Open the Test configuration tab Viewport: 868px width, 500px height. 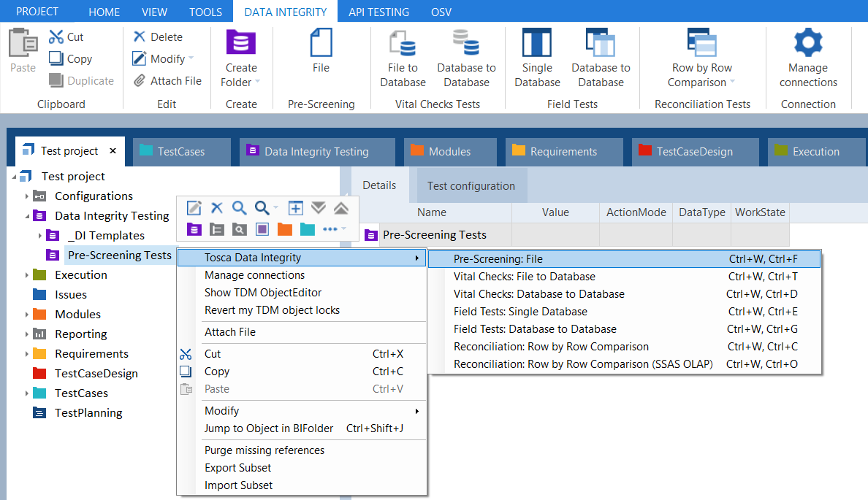pyautogui.click(x=471, y=186)
